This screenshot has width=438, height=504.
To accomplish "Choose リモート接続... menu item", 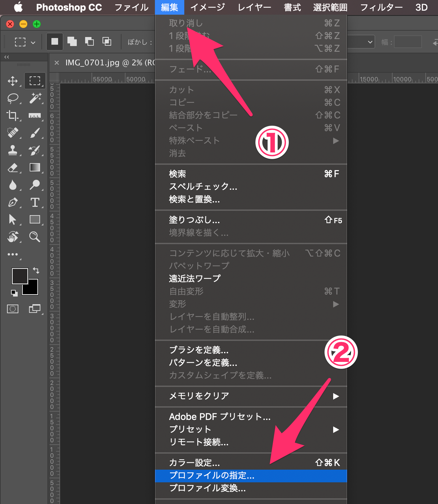I will pos(251,442).
